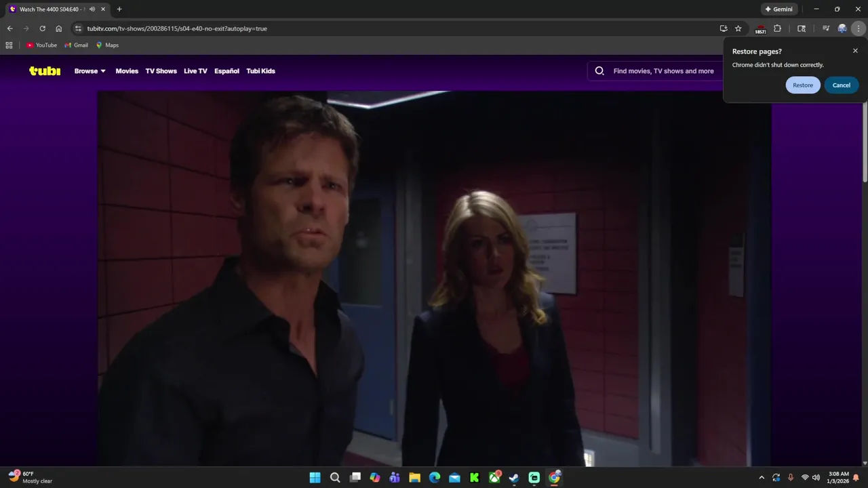Open Mail app from taskbar

tap(454, 478)
